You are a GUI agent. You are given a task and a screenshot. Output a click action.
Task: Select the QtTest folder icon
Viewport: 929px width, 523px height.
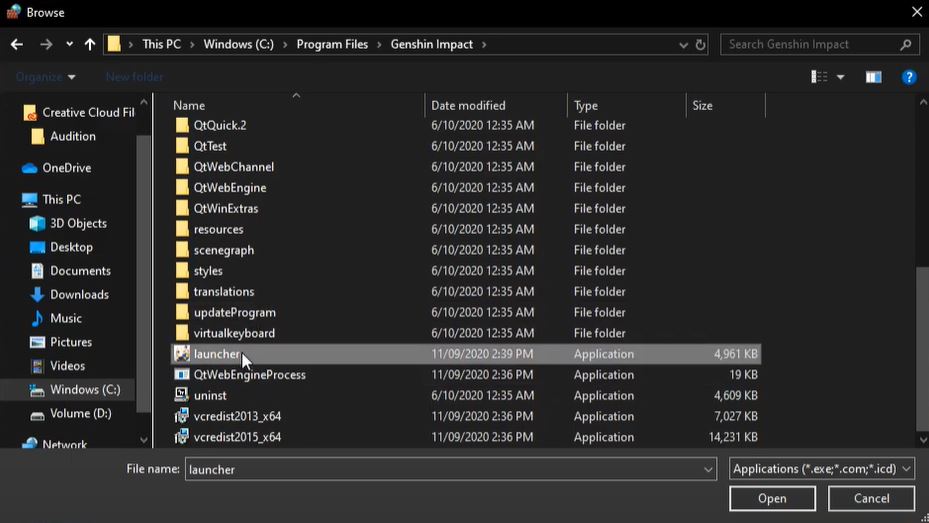pyautogui.click(x=182, y=146)
